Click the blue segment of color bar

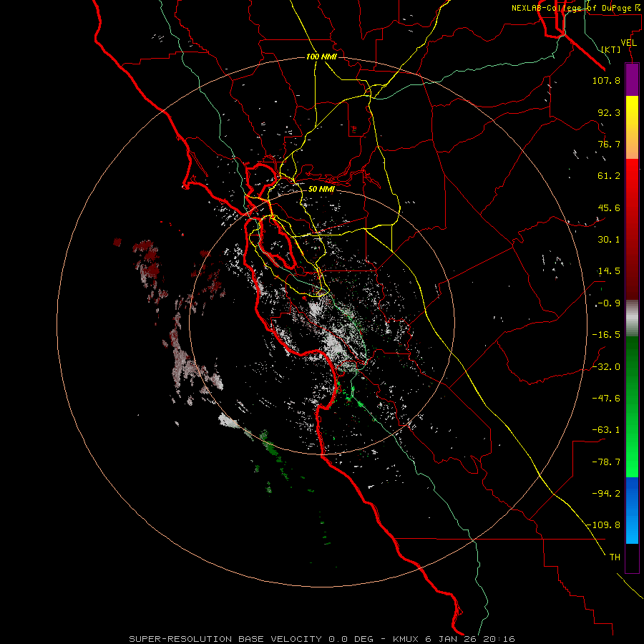tap(632, 510)
